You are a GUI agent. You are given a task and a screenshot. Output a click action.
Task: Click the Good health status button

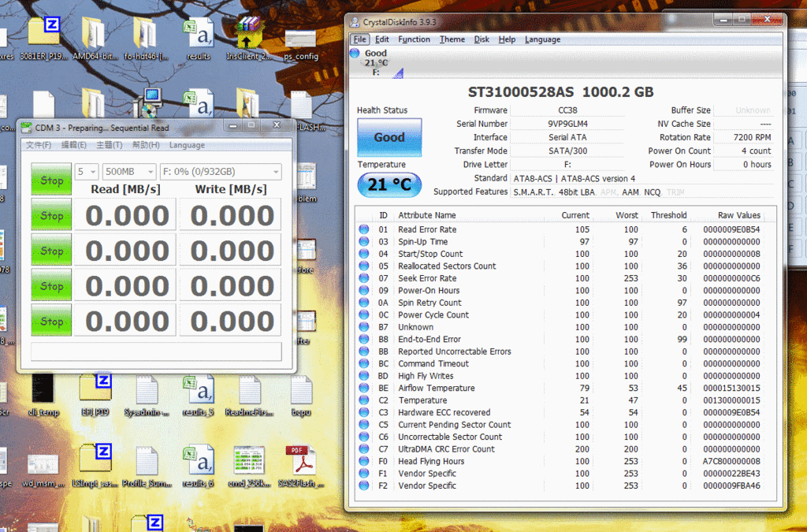(x=389, y=137)
